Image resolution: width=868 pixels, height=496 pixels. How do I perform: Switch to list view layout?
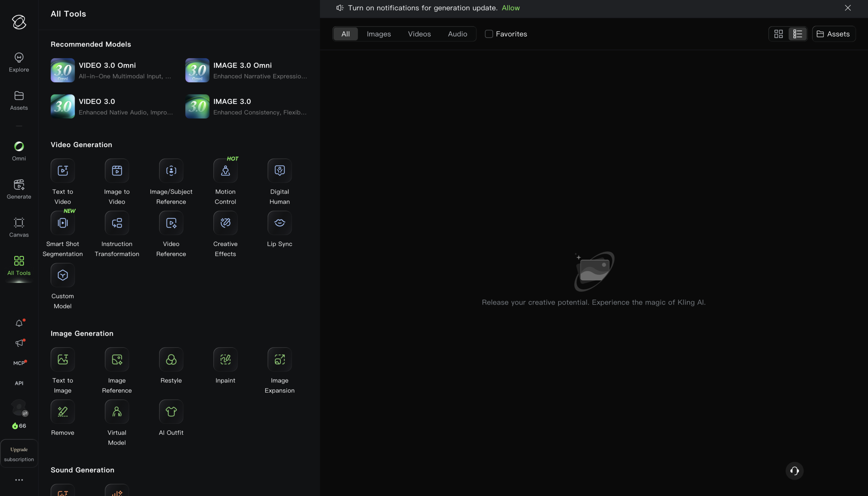(797, 34)
